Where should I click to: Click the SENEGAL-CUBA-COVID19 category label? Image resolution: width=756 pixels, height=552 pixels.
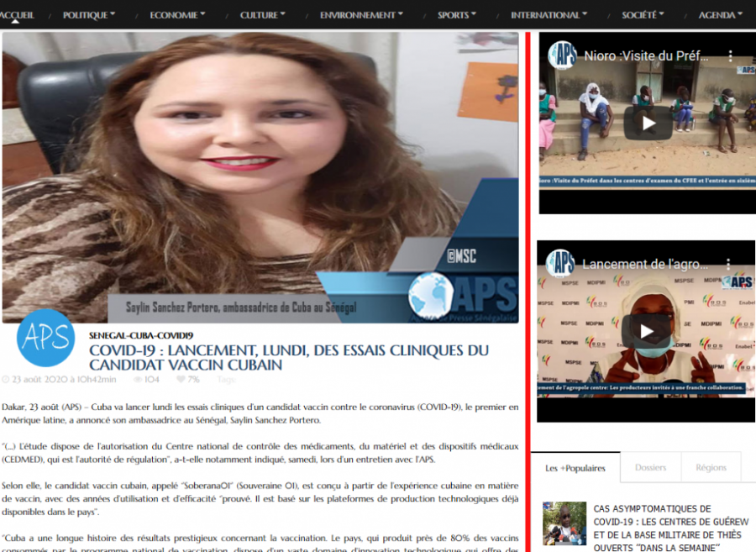(141, 335)
